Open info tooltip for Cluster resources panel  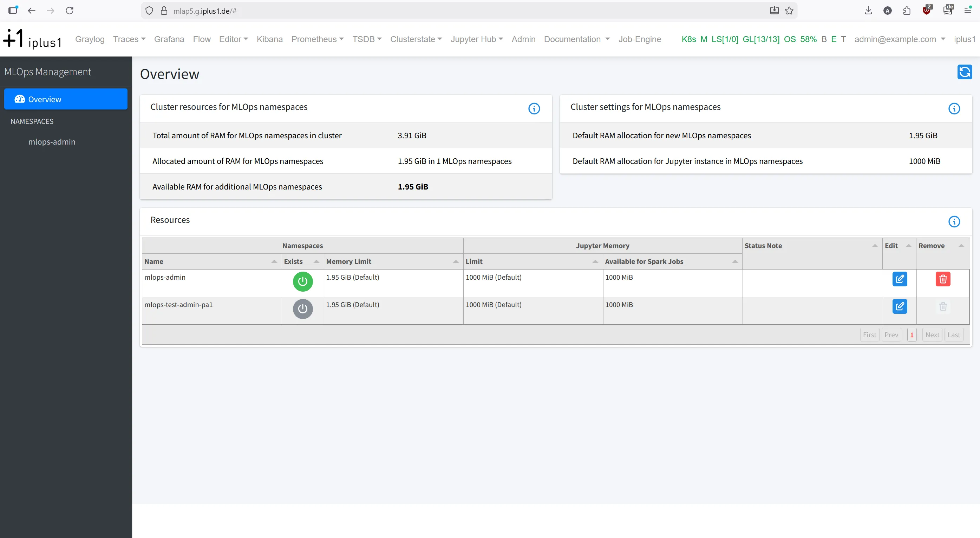tap(535, 108)
